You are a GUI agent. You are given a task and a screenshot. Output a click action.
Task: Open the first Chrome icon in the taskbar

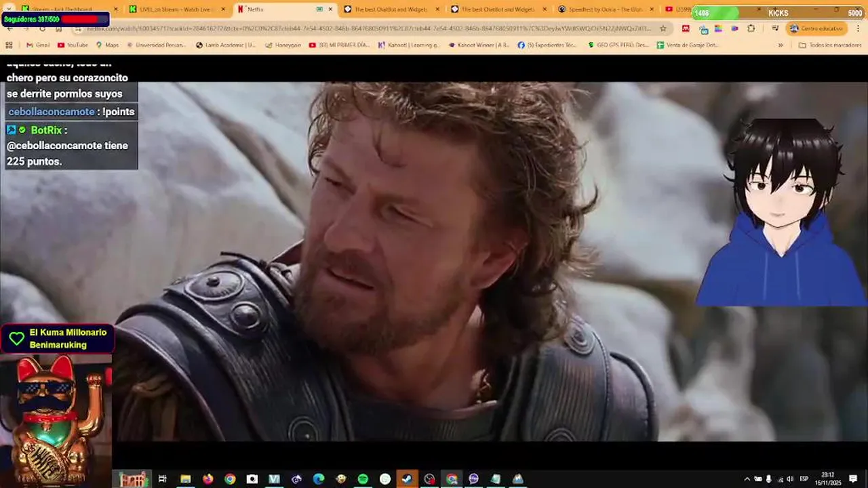click(x=230, y=479)
